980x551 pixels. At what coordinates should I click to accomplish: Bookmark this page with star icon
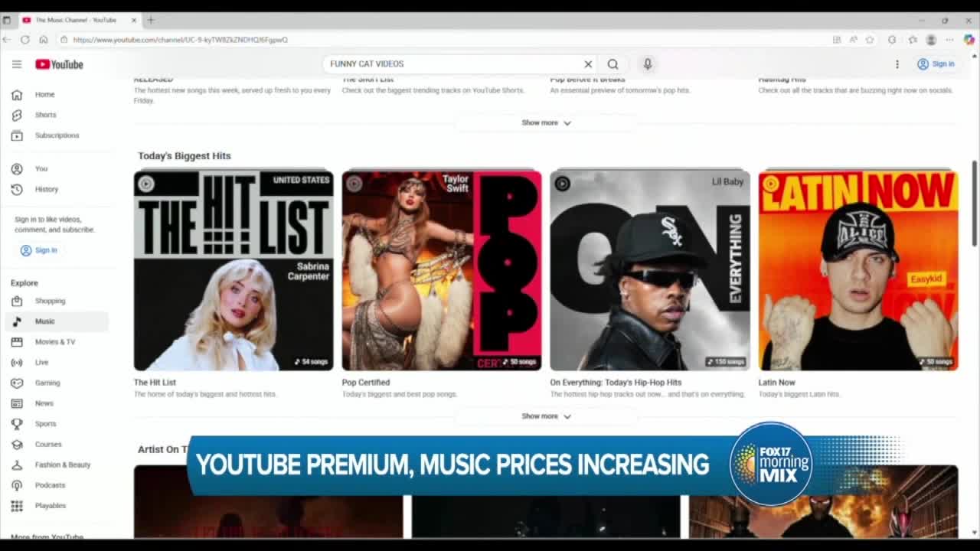click(870, 40)
